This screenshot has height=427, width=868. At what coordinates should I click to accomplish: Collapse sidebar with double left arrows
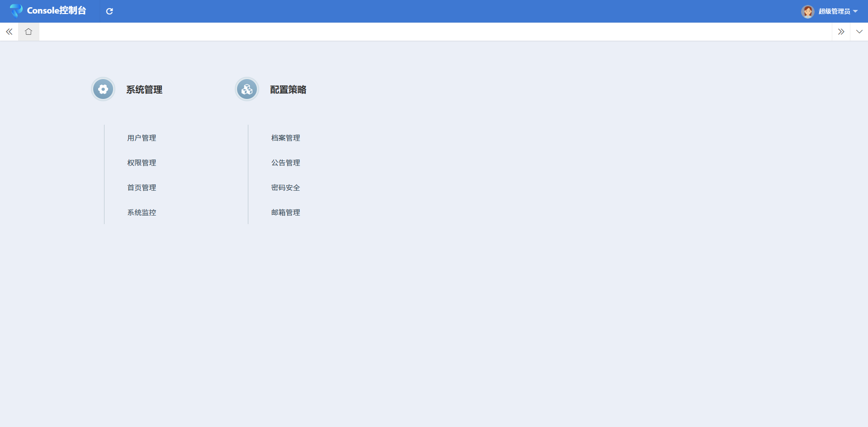coord(9,32)
